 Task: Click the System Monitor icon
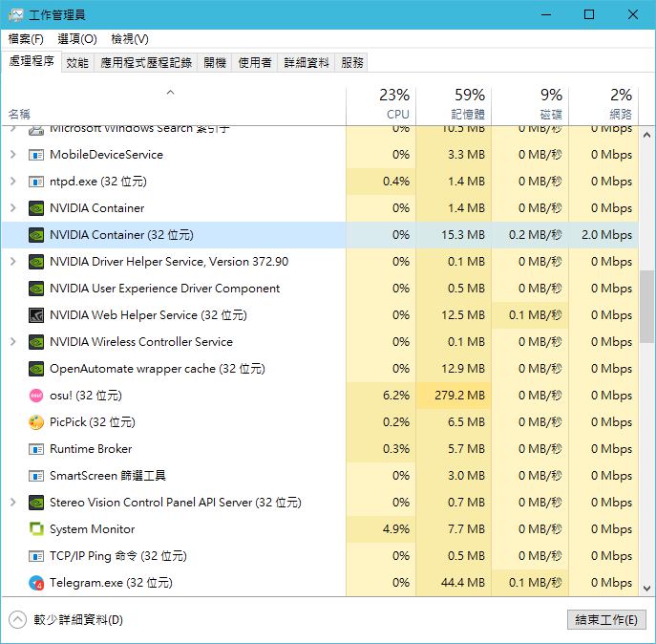coord(36,529)
